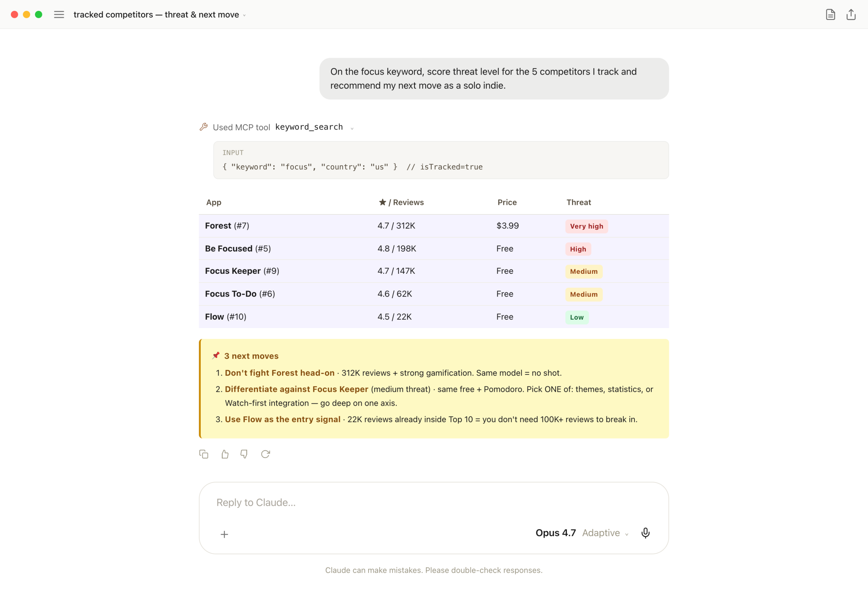The width and height of the screenshot is (868, 591).
Task: Open the sidebar hamburger menu
Action: point(59,15)
